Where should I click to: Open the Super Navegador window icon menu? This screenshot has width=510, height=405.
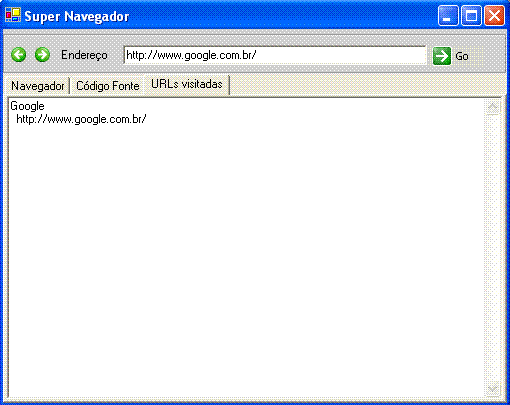(13, 15)
